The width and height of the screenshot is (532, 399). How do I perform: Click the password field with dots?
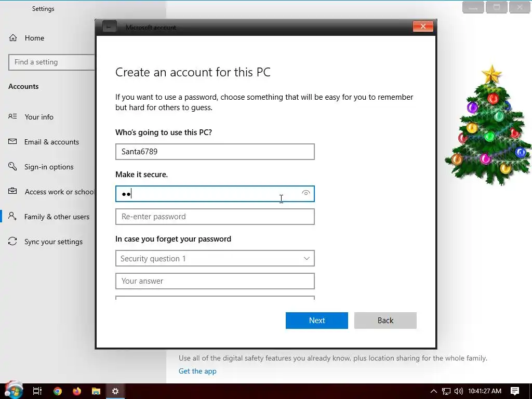[x=215, y=194]
